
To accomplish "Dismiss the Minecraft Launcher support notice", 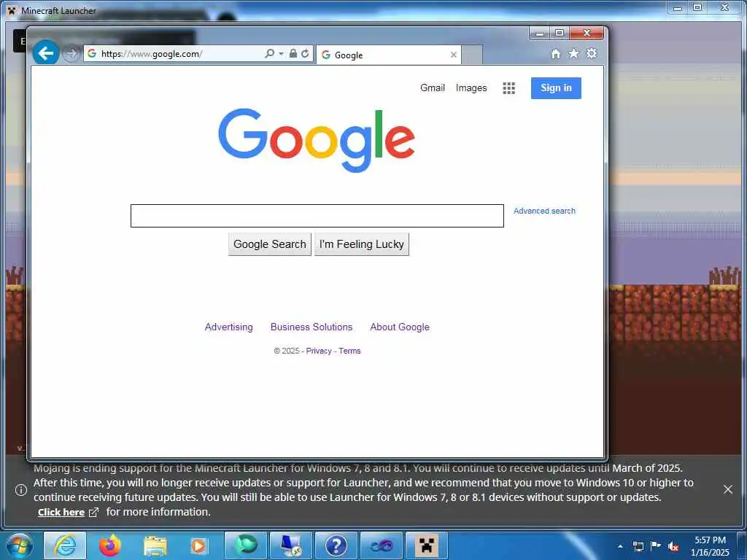I will click(x=728, y=489).
